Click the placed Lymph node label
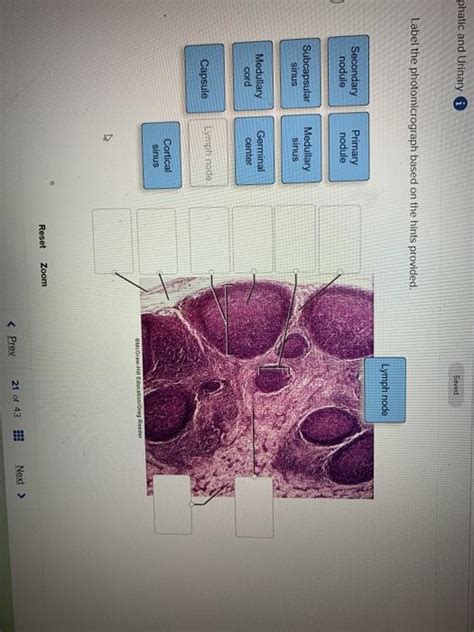Image resolution: width=474 pixels, height=632 pixels. (x=385, y=390)
